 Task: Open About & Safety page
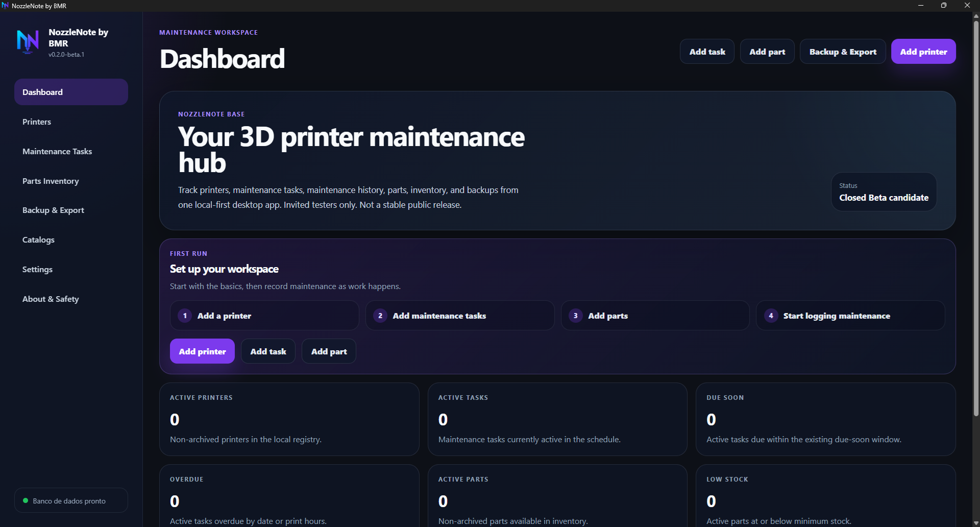(71, 299)
